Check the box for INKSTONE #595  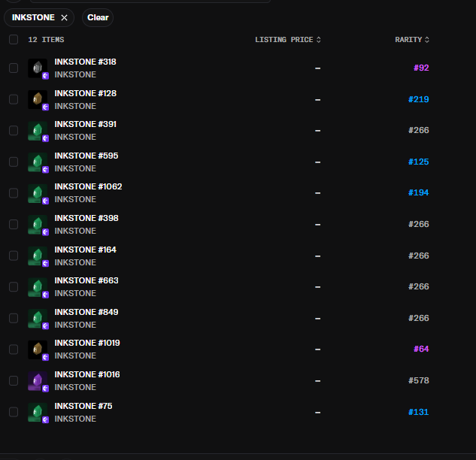tap(14, 162)
